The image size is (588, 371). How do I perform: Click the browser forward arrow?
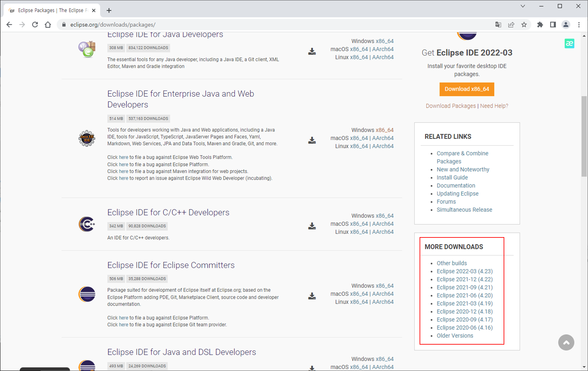click(22, 25)
